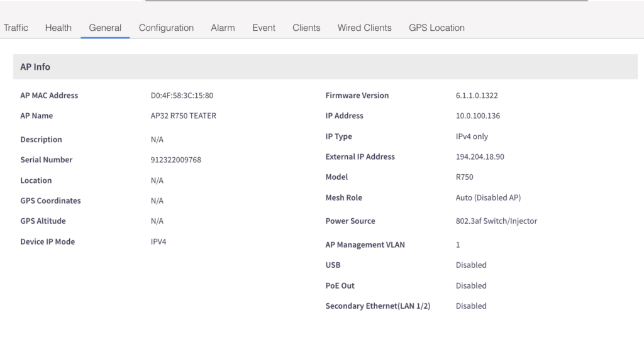This screenshot has height=354, width=644.
Task: Click the serial number 912322009768
Action: coord(175,160)
